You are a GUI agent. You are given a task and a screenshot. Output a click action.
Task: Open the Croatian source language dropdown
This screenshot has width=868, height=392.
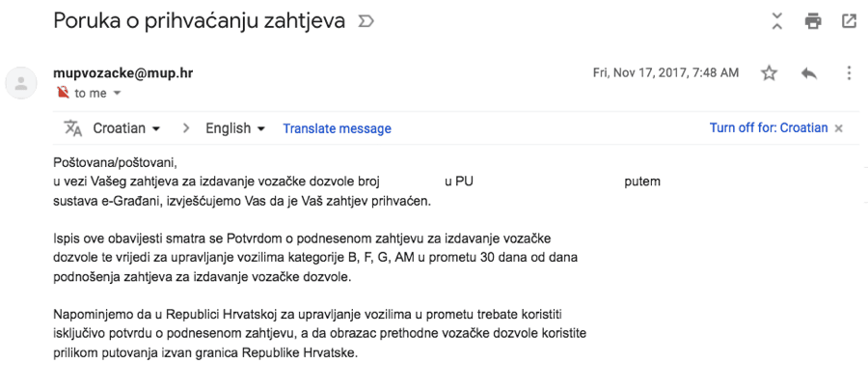(126, 128)
